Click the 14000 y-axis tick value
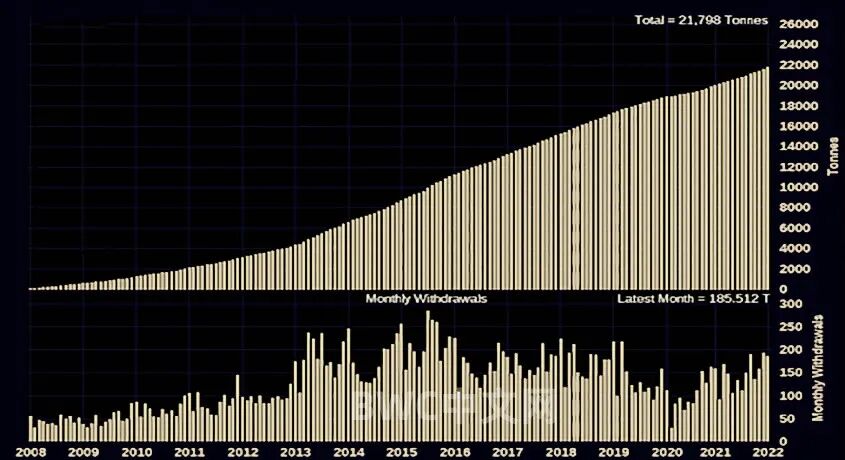The height and width of the screenshot is (460, 845). point(798,147)
